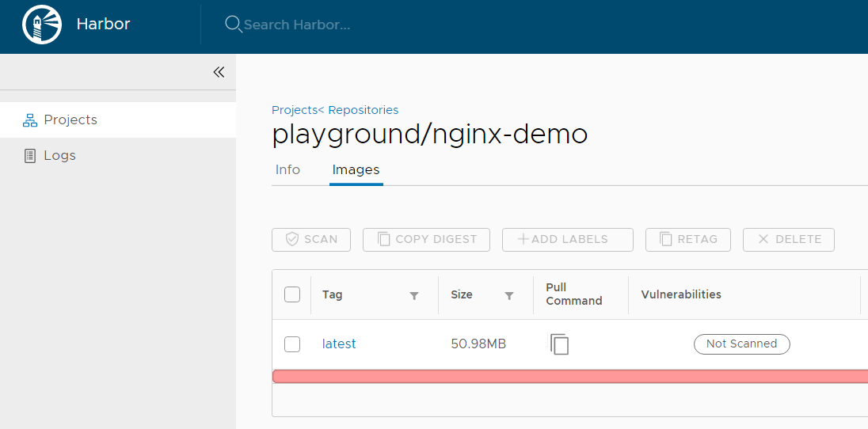This screenshot has height=429, width=868.
Task: Copy pull command for latest tag
Action: coord(559,344)
